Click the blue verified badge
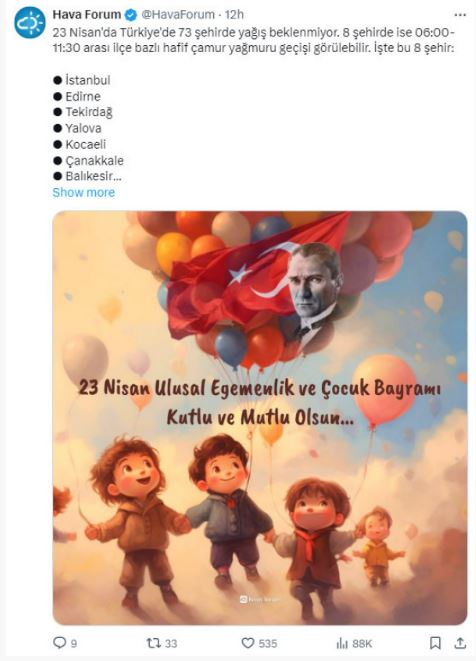 click(x=131, y=15)
